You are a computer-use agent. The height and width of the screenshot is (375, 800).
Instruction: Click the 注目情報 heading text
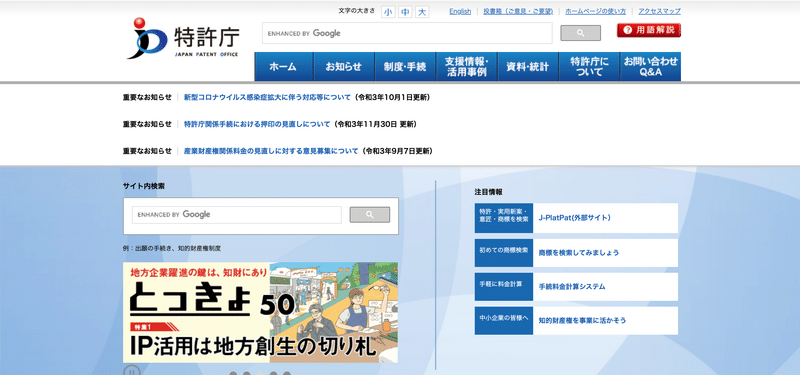click(x=488, y=192)
